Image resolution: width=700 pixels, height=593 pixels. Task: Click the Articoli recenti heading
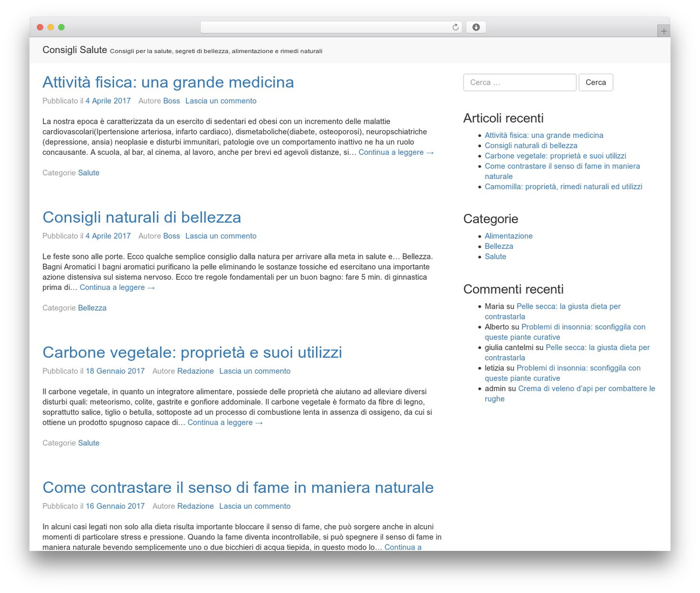503,118
